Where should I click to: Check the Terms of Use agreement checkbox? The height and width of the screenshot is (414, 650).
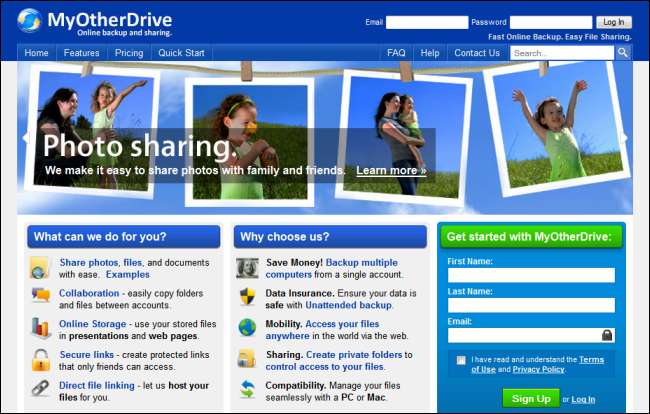[461, 360]
